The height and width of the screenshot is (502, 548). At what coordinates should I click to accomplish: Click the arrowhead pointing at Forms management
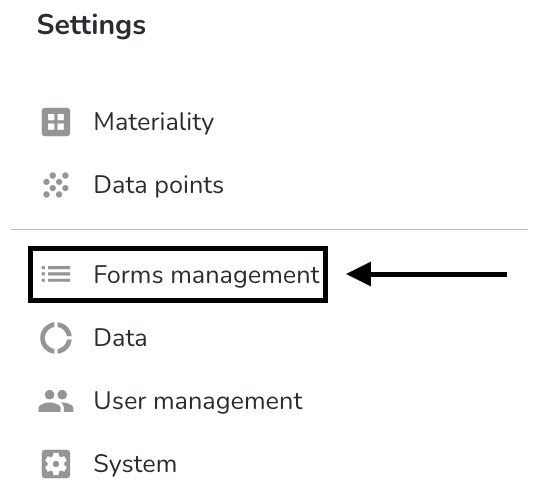359,274
